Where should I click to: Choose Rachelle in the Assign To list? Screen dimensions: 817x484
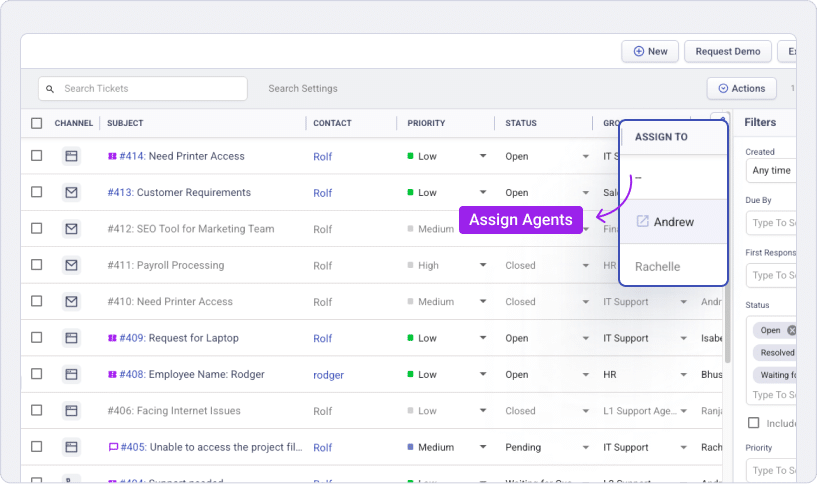pos(673,266)
